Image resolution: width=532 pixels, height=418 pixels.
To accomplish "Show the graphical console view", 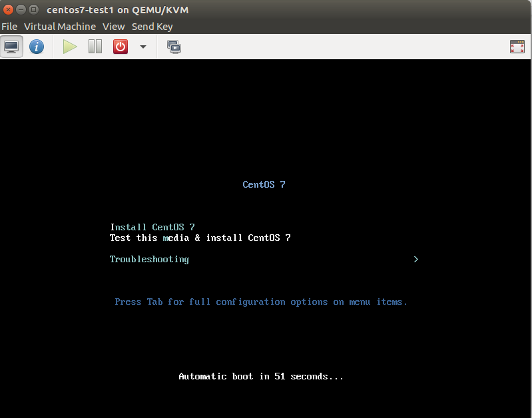I will tap(11, 47).
